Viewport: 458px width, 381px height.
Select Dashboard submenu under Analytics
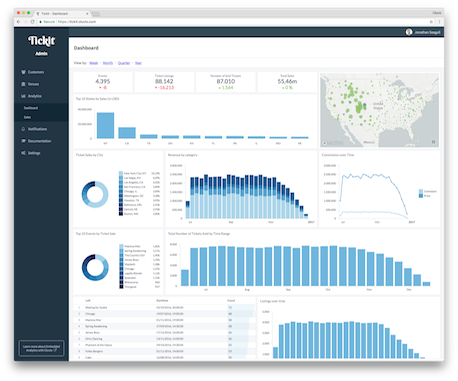tap(31, 108)
